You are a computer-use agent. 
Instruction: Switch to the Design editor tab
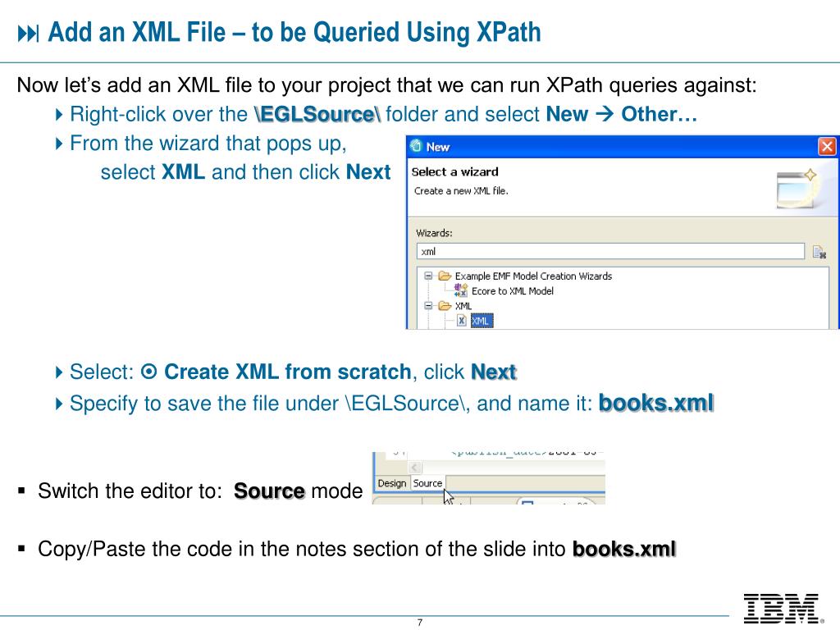coord(392,483)
